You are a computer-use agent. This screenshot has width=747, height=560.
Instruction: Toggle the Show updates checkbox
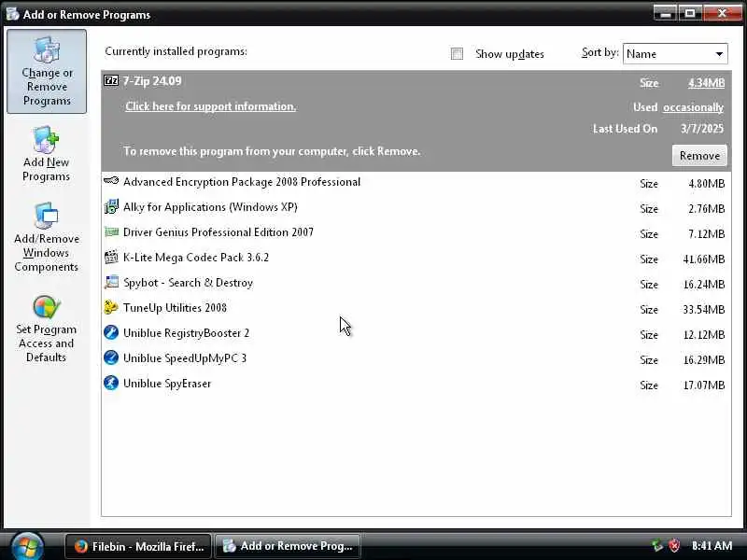click(x=457, y=54)
